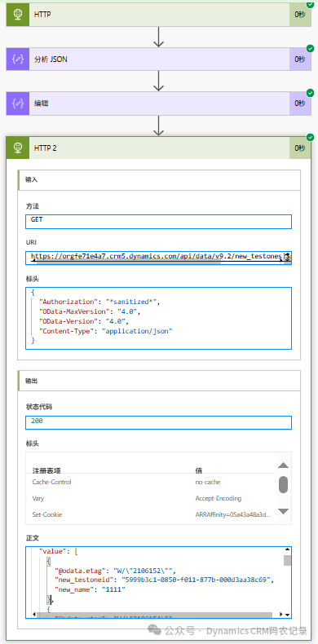Viewport: 318px width, 644px height.
Task: Click the Accept-Encoding value
Action: point(219,498)
